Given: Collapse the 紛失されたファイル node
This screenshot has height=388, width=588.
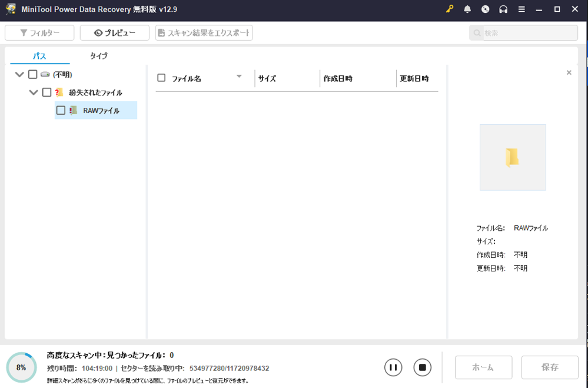Looking at the screenshot, I should 34,92.
